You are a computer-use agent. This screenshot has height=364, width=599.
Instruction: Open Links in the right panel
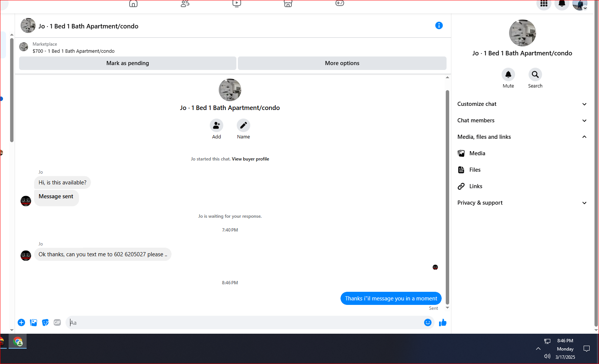(x=522, y=186)
